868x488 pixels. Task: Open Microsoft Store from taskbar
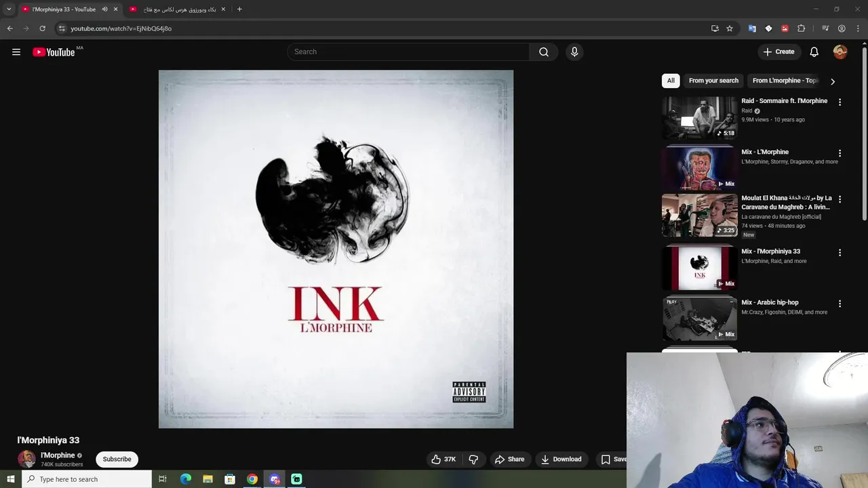pos(230,479)
